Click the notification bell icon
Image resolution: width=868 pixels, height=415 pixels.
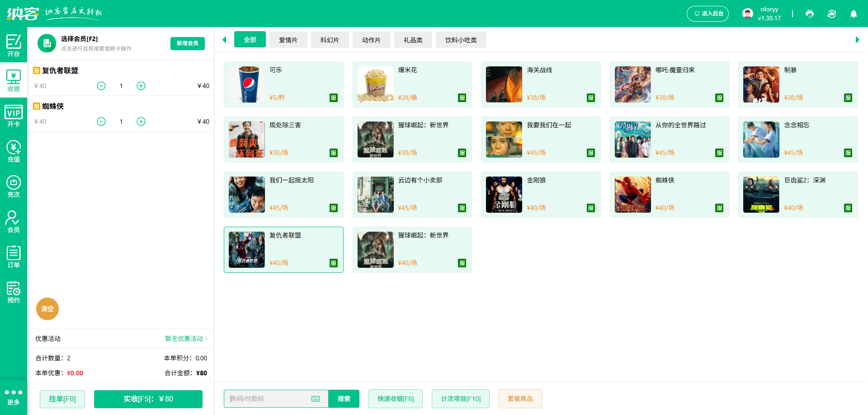(854, 14)
